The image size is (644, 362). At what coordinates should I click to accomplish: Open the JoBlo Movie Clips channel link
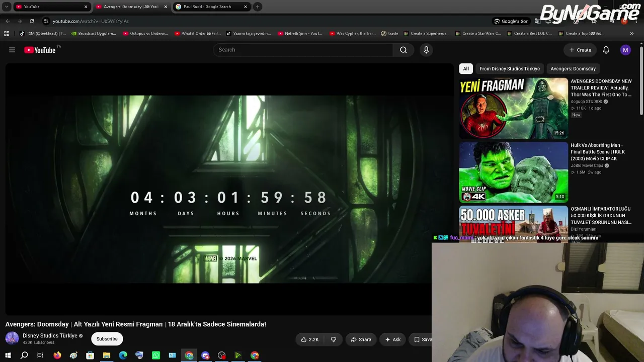(587, 165)
